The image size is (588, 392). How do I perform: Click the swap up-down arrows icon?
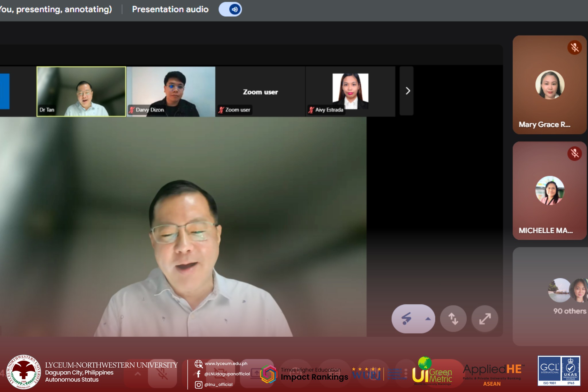453,319
